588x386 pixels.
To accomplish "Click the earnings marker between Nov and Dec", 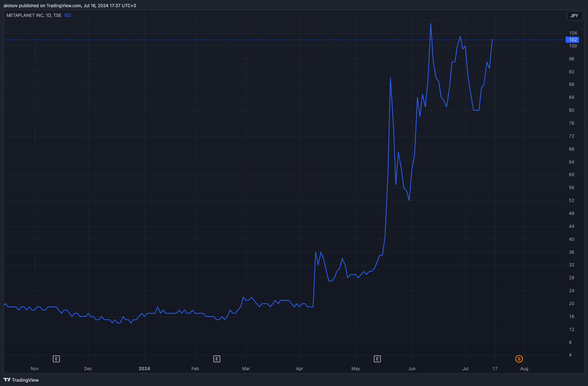I will (x=56, y=359).
